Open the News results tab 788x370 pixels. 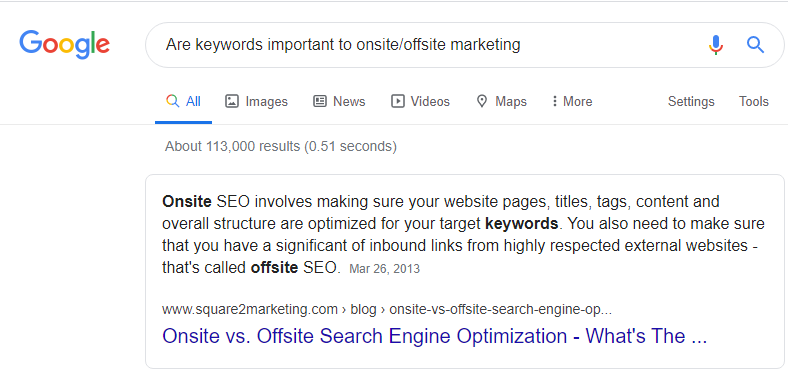pos(339,102)
